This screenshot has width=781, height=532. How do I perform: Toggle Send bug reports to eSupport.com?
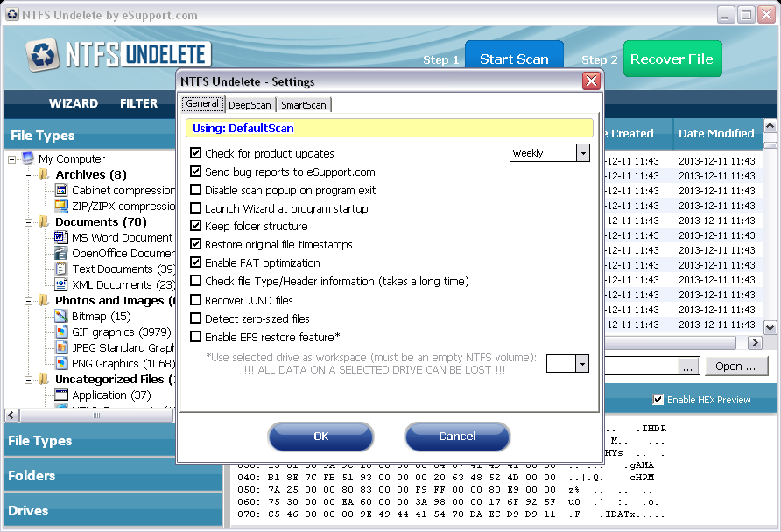coord(196,171)
